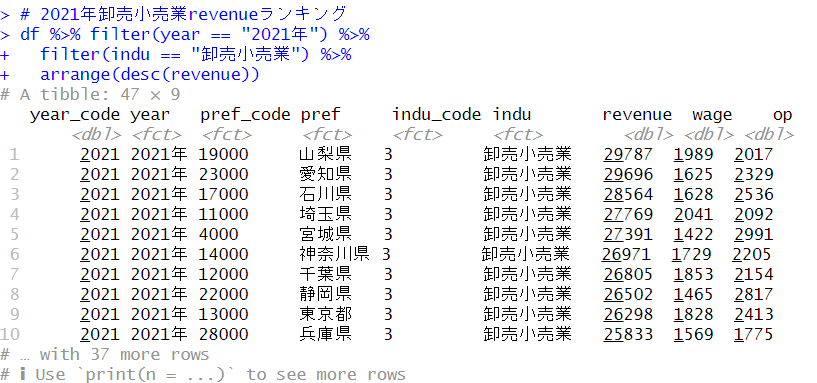Click wage value 1853
This screenshot has width=817, height=383.
[693, 274]
